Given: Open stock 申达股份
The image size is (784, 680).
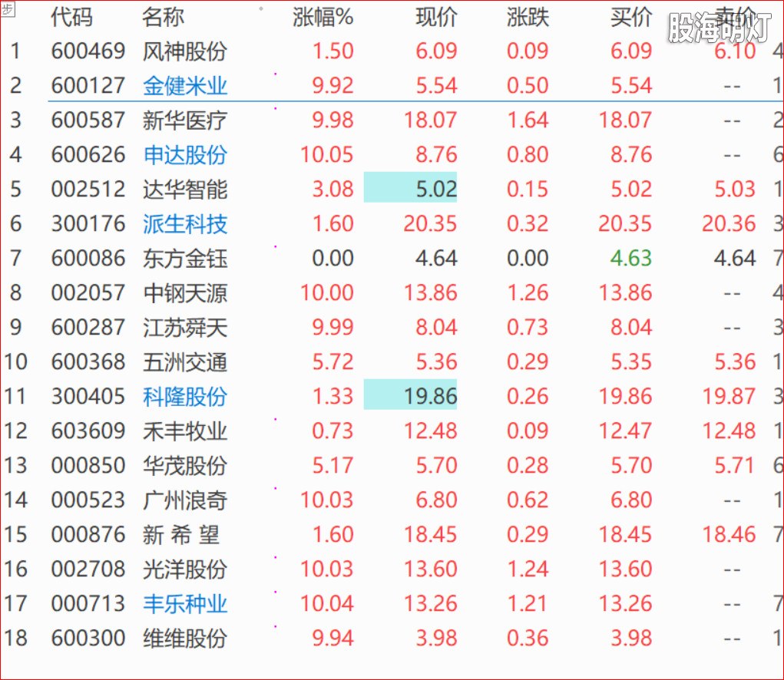Looking at the screenshot, I should [x=185, y=155].
